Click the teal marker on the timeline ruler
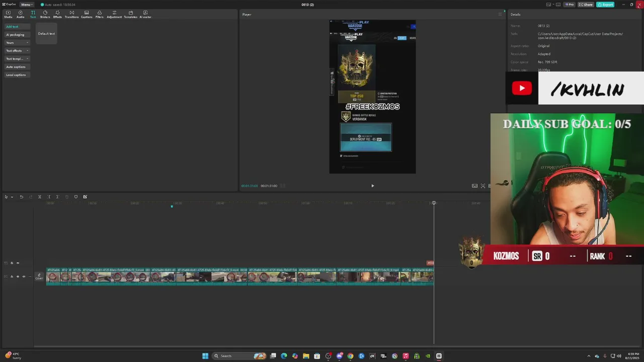The height and width of the screenshot is (362, 644). (172, 206)
